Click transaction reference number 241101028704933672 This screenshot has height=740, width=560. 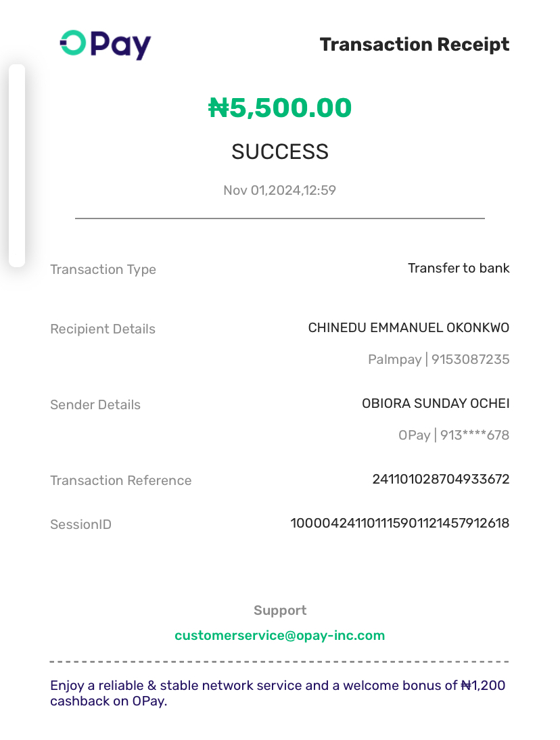point(440,479)
